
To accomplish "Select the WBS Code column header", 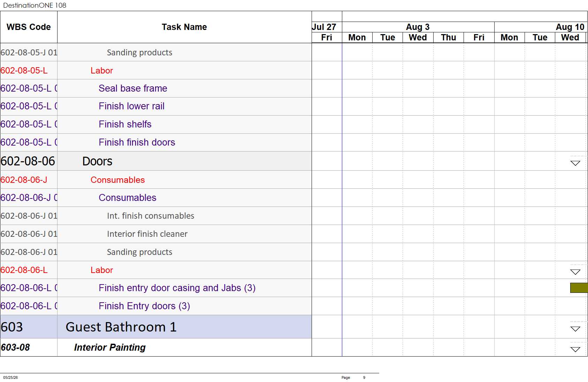I will tap(29, 27).
